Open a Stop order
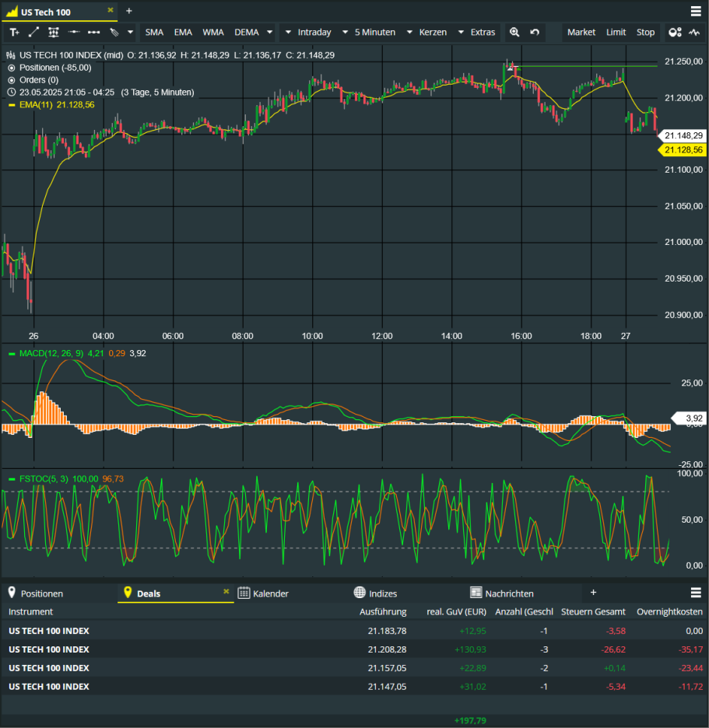The image size is (709, 728). coord(645,32)
